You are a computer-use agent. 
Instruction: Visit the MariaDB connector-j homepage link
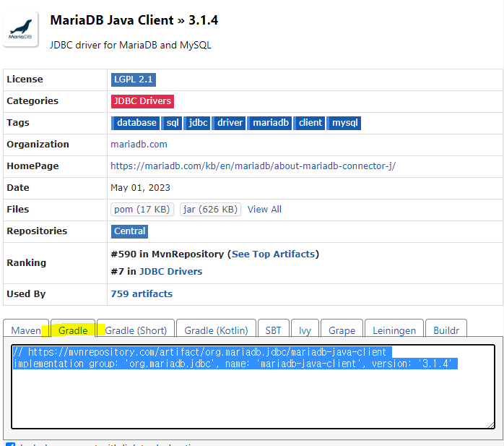(x=253, y=166)
